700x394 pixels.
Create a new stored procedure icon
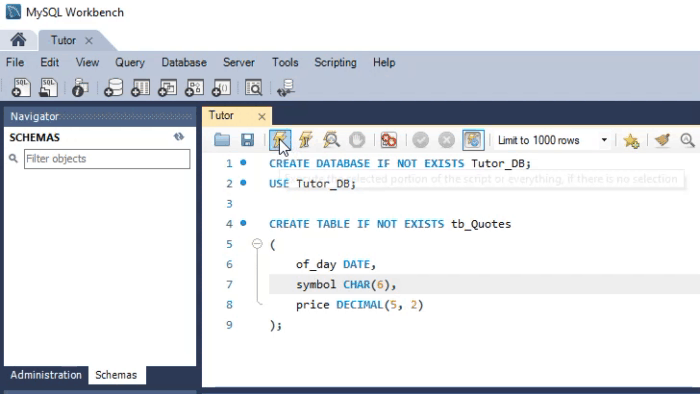point(194,88)
